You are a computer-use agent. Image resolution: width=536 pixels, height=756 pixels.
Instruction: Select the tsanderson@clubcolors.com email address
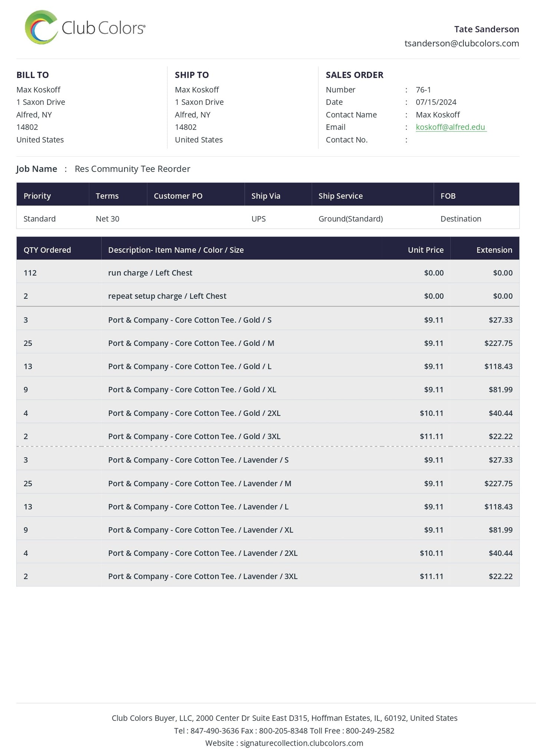[461, 43]
